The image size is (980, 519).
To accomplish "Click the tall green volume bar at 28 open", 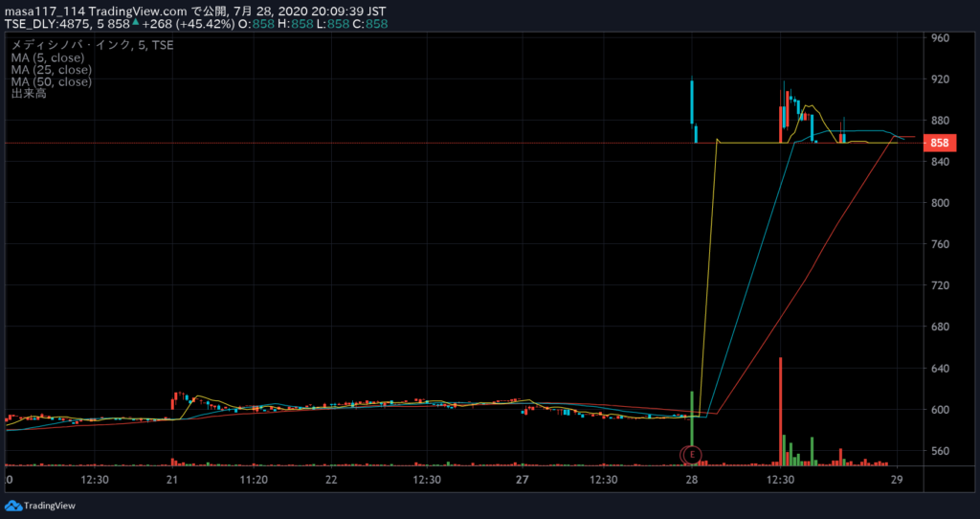I will pyautogui.click(x=692, y=419).
